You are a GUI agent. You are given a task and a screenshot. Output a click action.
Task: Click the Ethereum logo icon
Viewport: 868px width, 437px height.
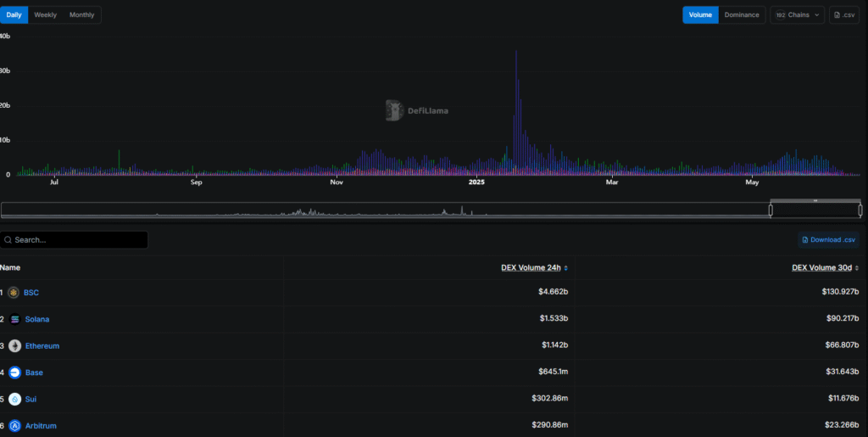(x=15, y=345)
